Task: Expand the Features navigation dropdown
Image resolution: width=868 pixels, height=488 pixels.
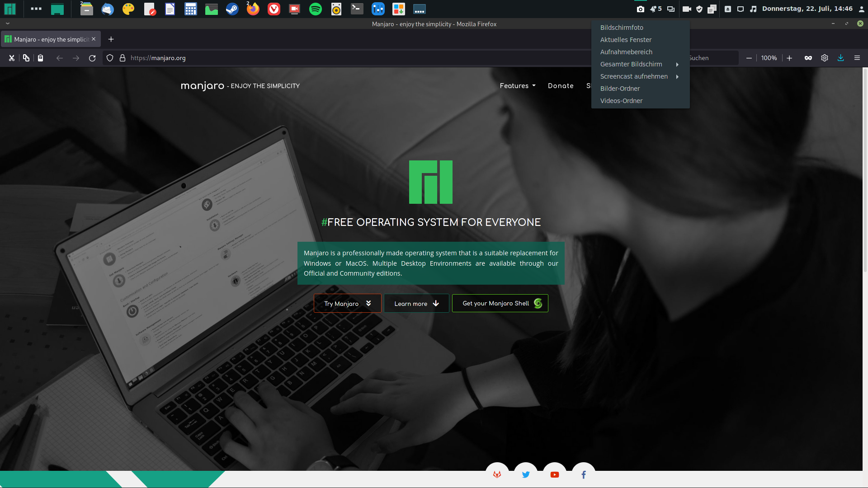Action: (518, 86)
